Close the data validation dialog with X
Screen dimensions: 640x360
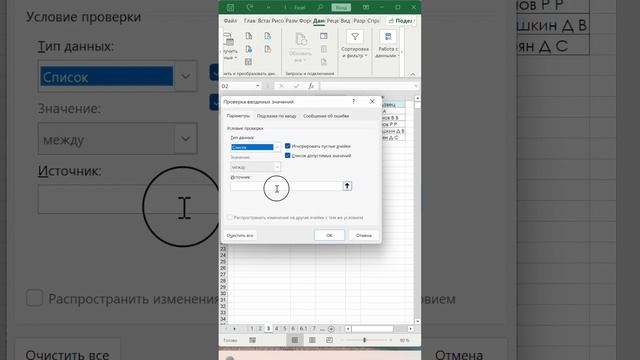point(372,101)
